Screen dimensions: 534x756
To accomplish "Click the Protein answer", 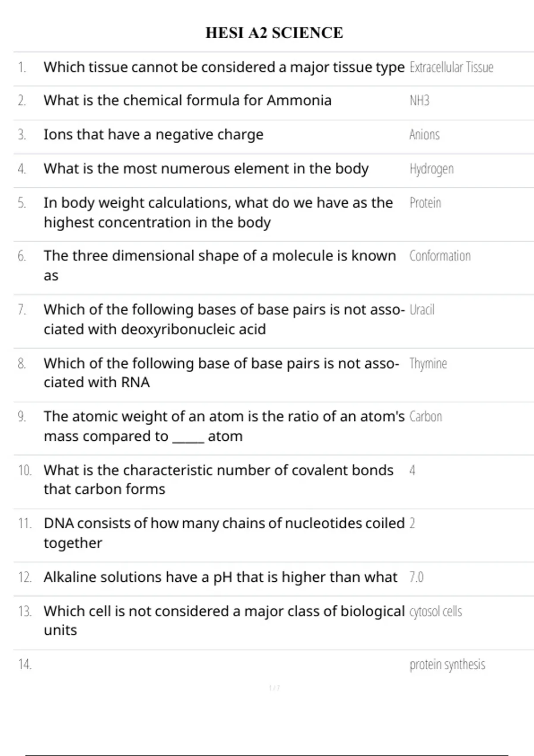I will tap(425, 203).
